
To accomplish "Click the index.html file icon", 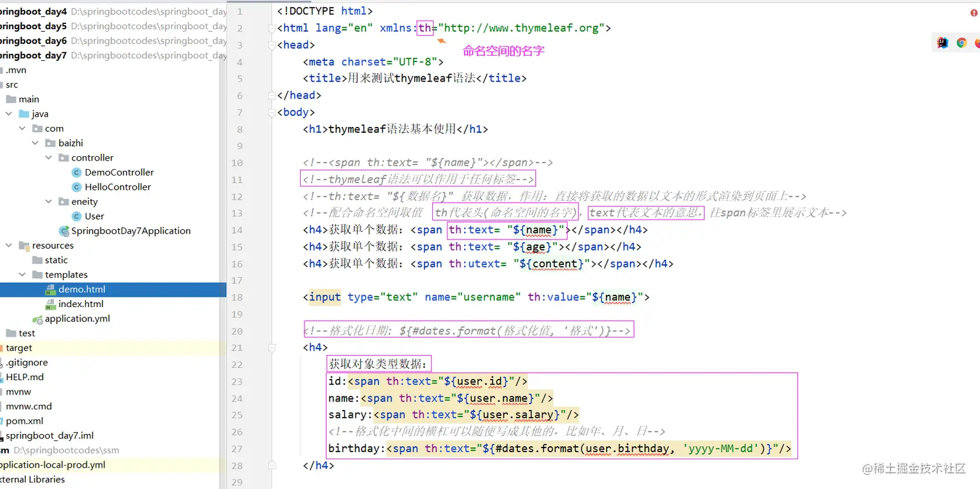I will click(50, 304).
